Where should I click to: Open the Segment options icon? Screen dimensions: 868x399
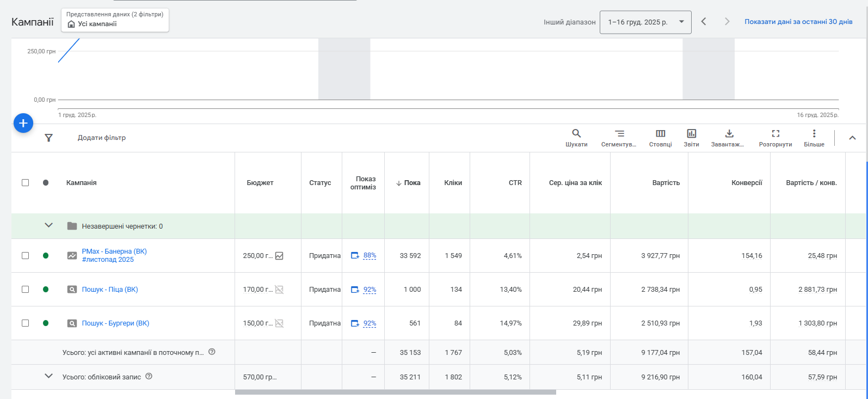(619, 134)
